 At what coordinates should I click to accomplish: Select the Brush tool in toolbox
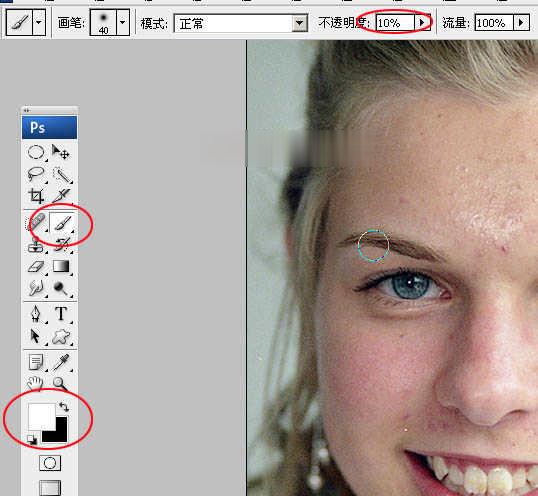[x=62, y=223]
